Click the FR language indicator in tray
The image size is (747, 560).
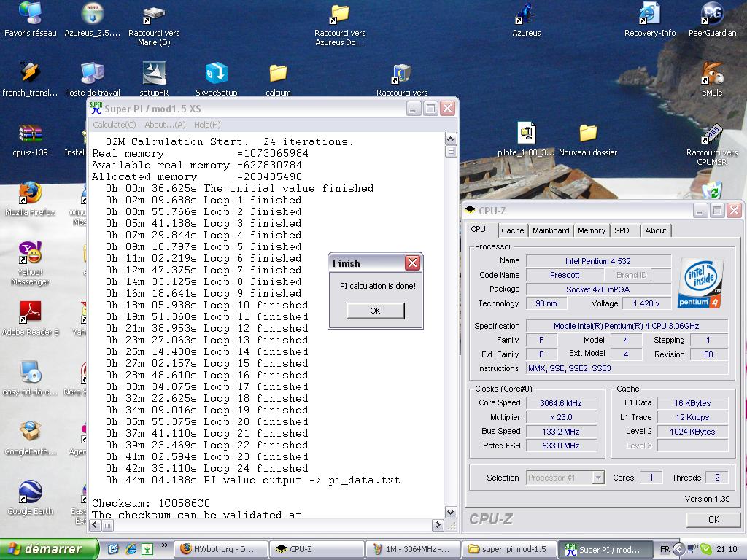[665, 549]
